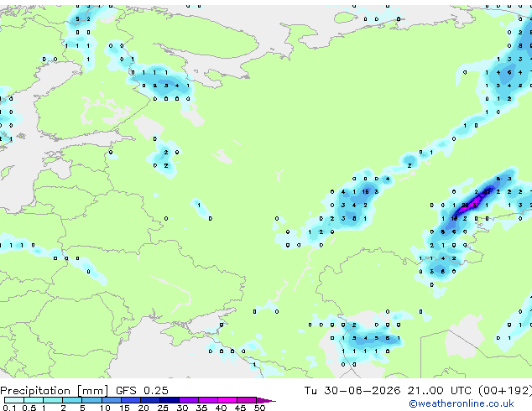
Task: Click the 1–2 mm legend swatch
Action: [x=53, y=400]
